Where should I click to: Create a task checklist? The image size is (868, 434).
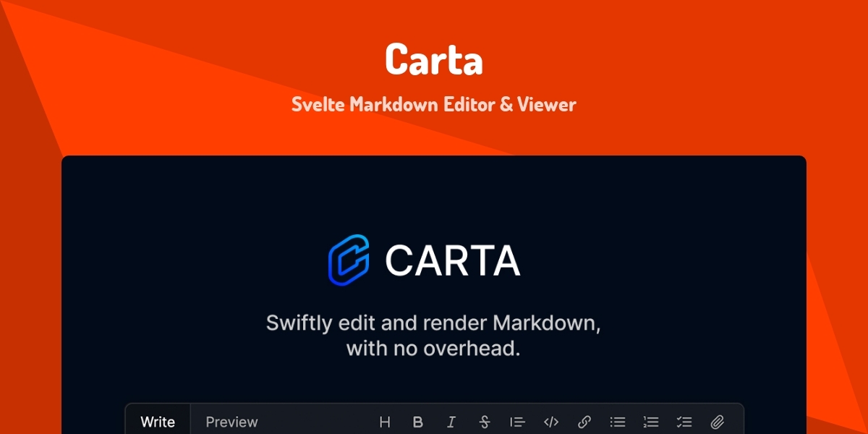click(684, 422)
